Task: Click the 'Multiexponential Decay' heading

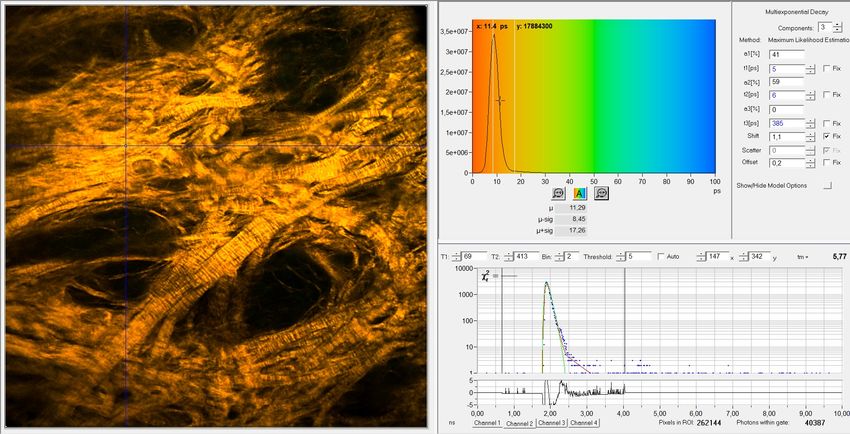Action: coord(796,12)
